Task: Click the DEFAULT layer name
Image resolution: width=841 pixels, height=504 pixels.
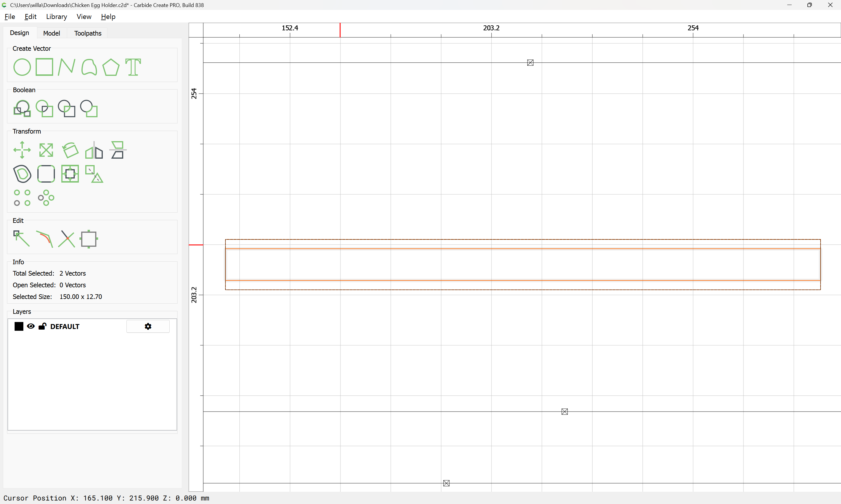Action: (65, 326)
